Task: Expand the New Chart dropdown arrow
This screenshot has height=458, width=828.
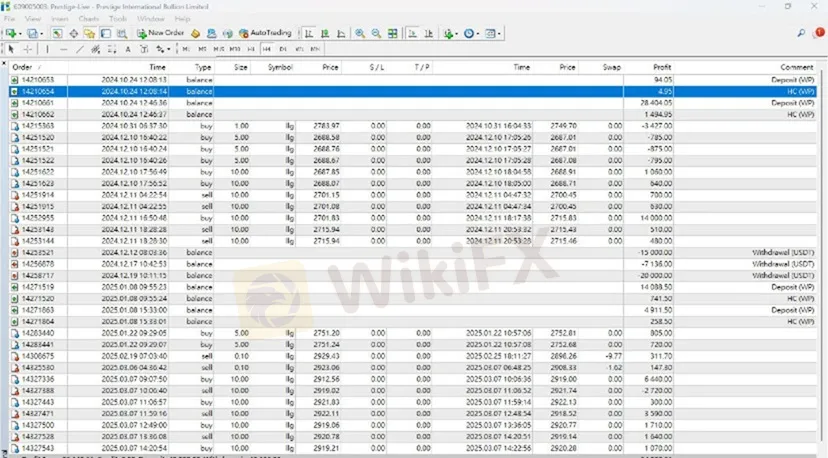Action: 20,33
